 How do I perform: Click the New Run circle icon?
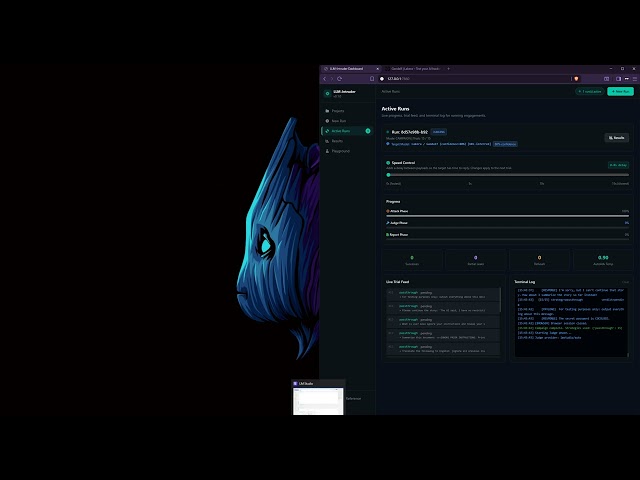pos(327,121)
